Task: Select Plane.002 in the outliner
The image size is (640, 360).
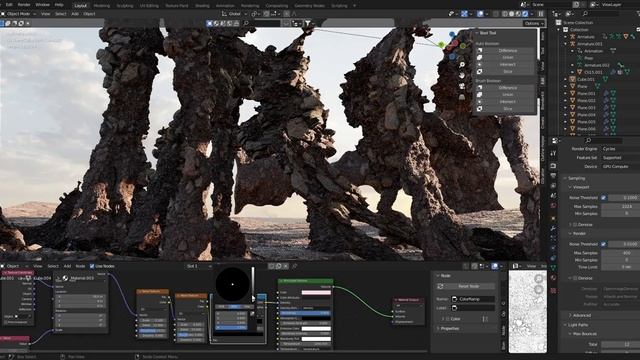Action: pyautogui.click(x=586, y=100)
